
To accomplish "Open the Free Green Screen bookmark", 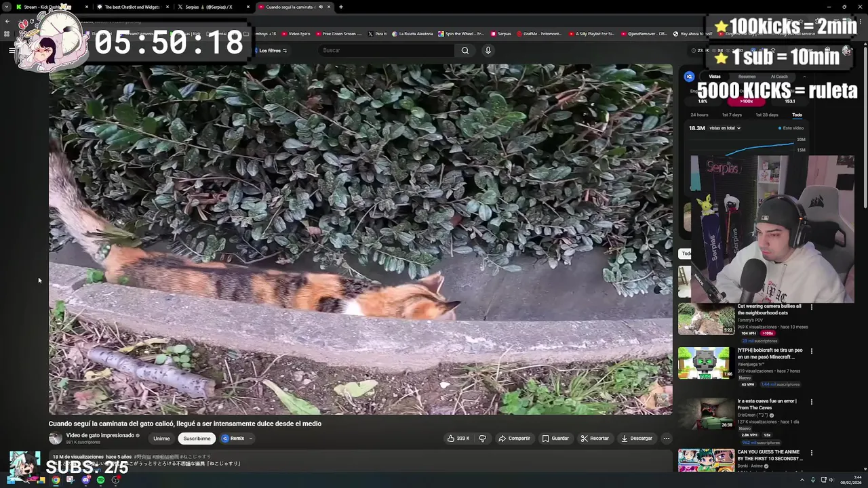I will (x=338, y=33).
